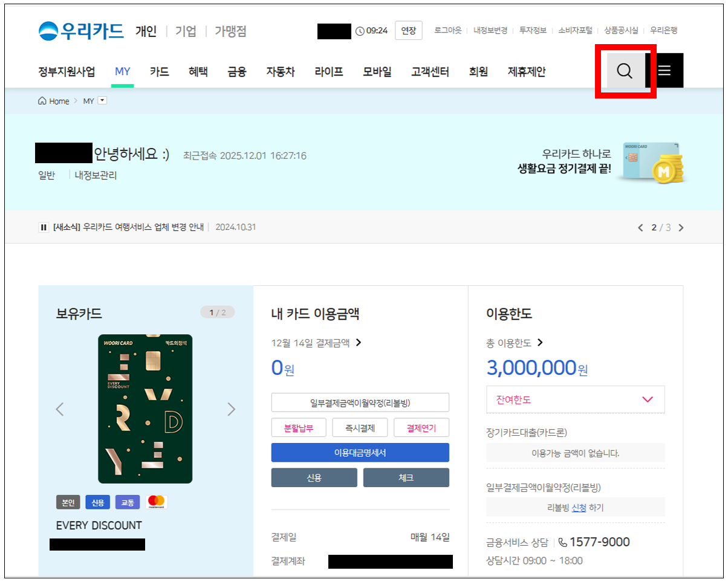Screen dimensions: 728x582
Task: Show previous owned card arrow
Action: (60, 409)
